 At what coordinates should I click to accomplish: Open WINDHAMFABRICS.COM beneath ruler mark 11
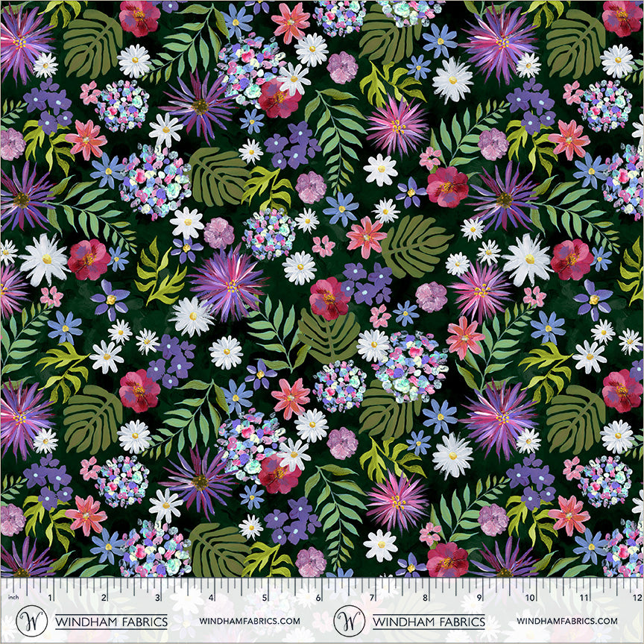tap(567, 621)
